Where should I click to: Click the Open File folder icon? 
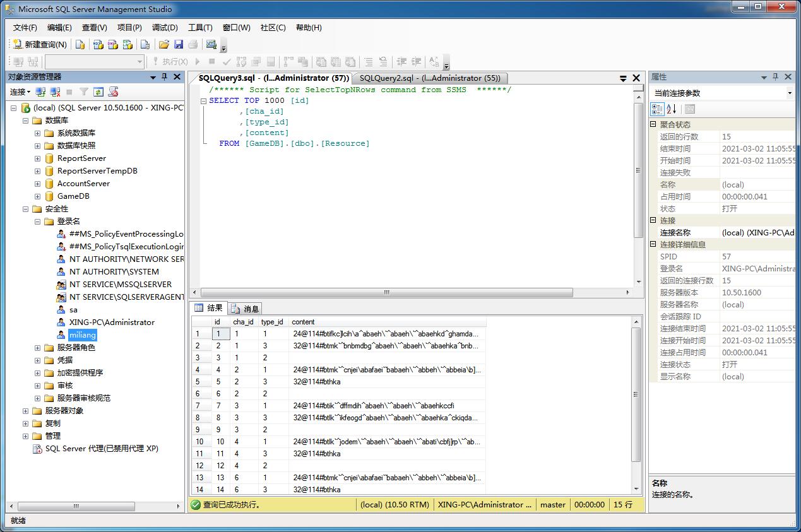(163, 44)
